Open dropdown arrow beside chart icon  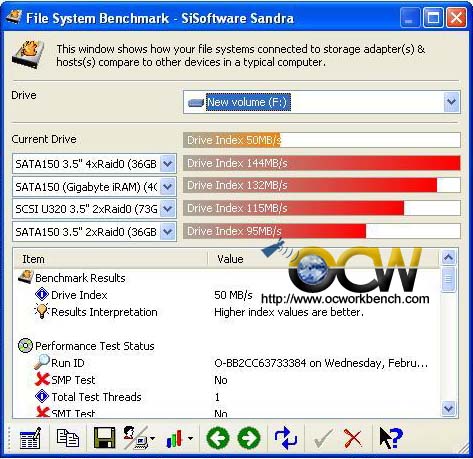pos(190,438)
